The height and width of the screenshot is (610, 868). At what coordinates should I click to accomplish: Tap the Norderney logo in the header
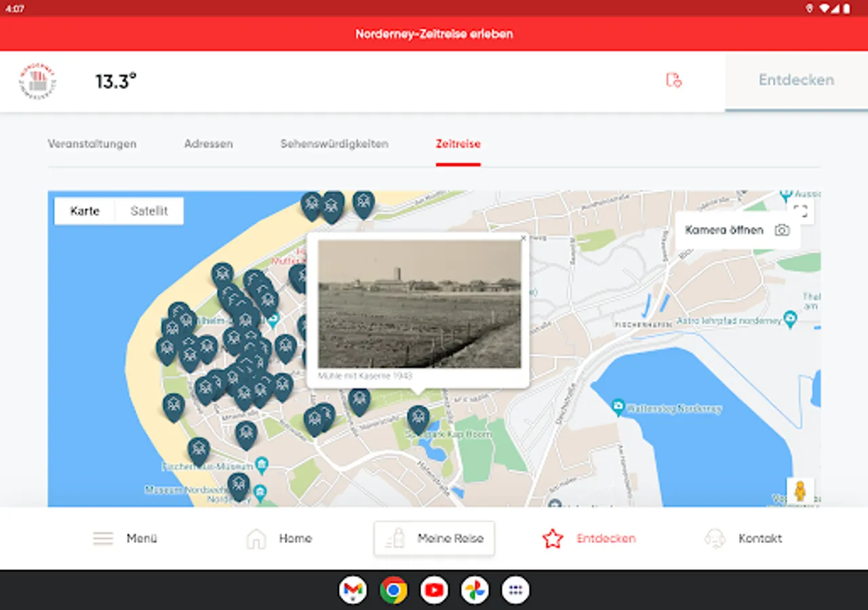pos(38,81)
